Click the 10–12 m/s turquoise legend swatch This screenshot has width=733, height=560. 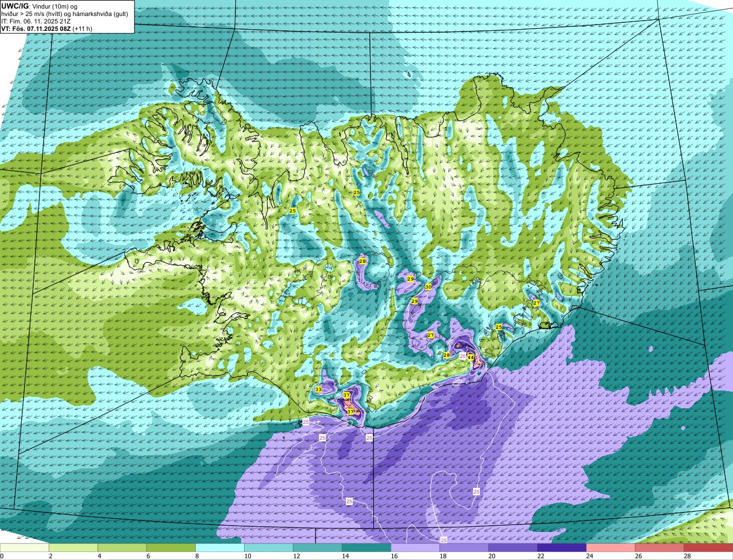pos(269,548)
